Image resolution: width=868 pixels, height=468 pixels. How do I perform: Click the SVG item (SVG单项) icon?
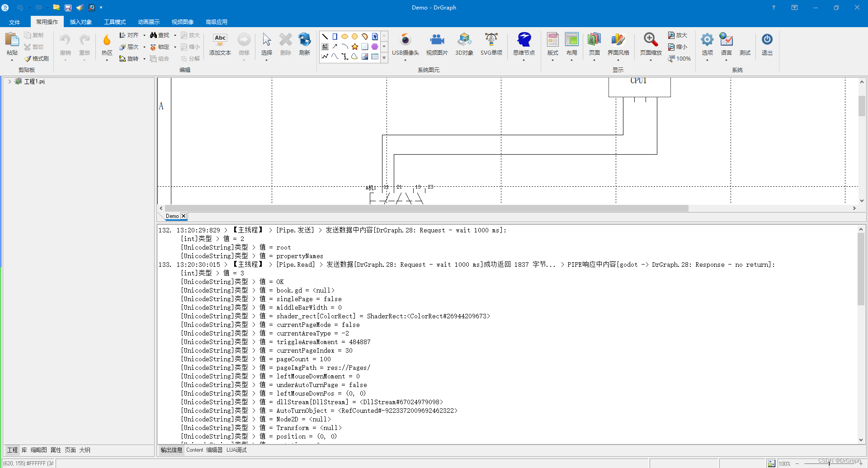click(x=491, y=40)
